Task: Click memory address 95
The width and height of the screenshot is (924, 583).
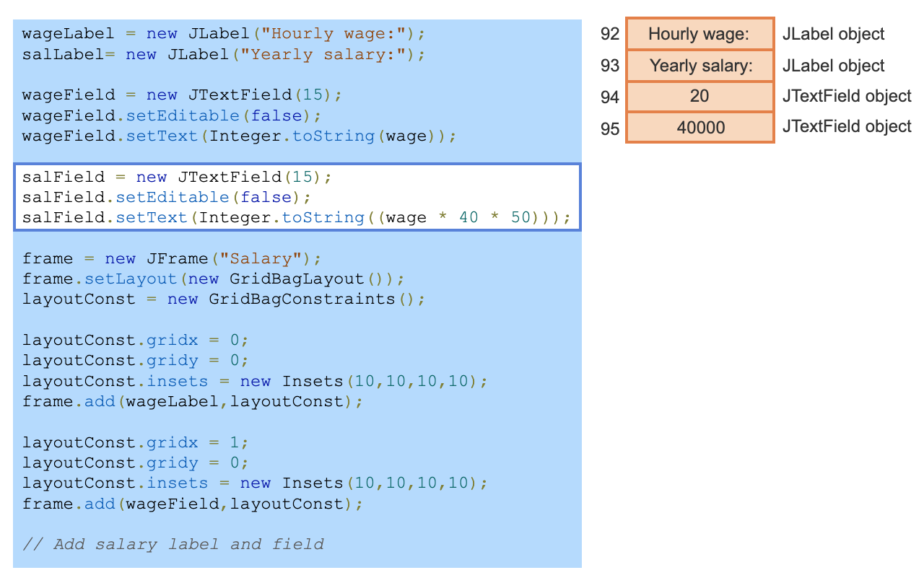Action: click(610, 128)
